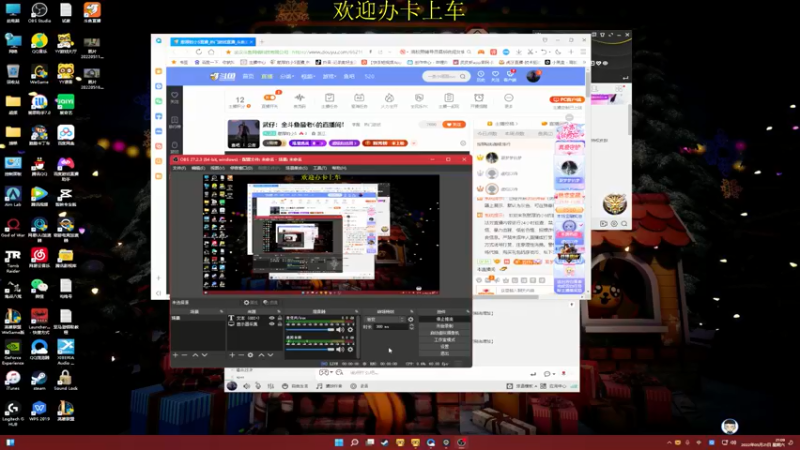Launch iQIYI from the desktop
This screenshot has width=800, height=450.
click(65, 104)
